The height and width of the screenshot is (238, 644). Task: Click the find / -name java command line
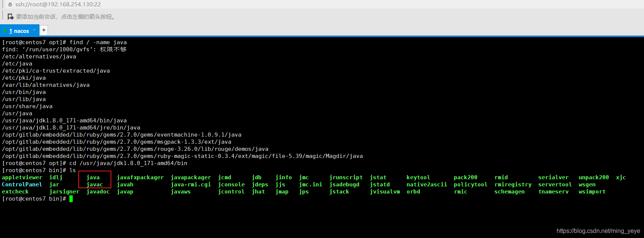point(64,42)
